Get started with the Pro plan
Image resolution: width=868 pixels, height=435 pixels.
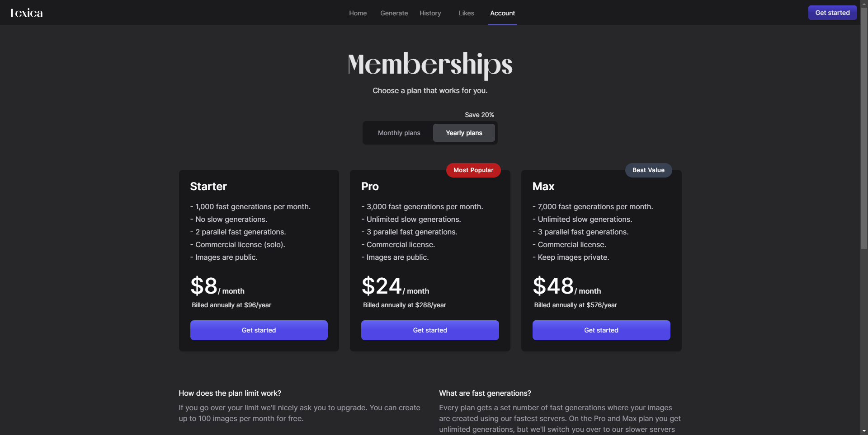(x=430, y=330)
